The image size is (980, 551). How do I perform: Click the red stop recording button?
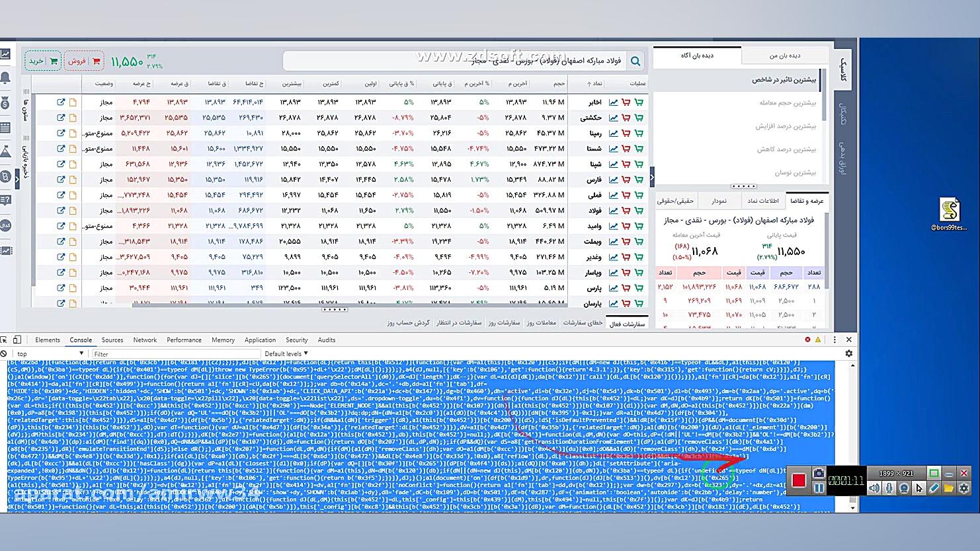pyautogui.click(x=799, y=480)
